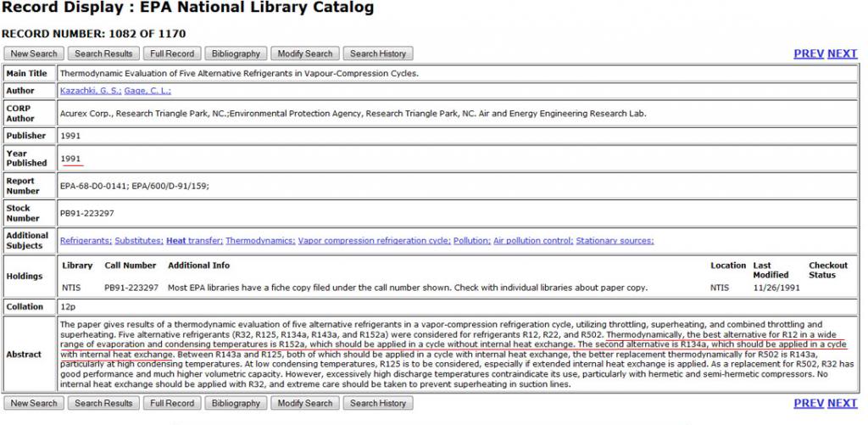868x425 pixels.
Task: Click the Additional Info column header
Action: click(x=198, y=266)
